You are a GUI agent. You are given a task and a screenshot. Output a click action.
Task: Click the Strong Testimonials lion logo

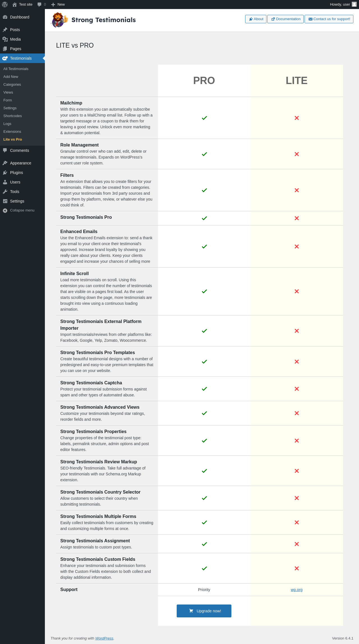point(59,20)
